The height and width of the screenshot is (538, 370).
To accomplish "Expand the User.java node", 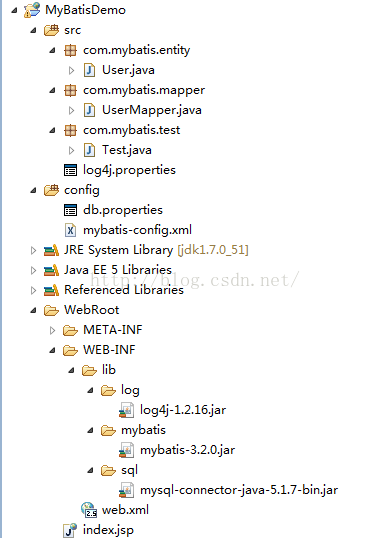I will [71, 70].
